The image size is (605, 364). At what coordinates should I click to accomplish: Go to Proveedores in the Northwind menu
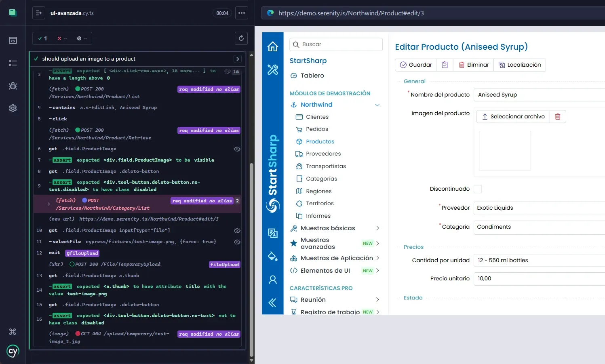pos(323,154)
